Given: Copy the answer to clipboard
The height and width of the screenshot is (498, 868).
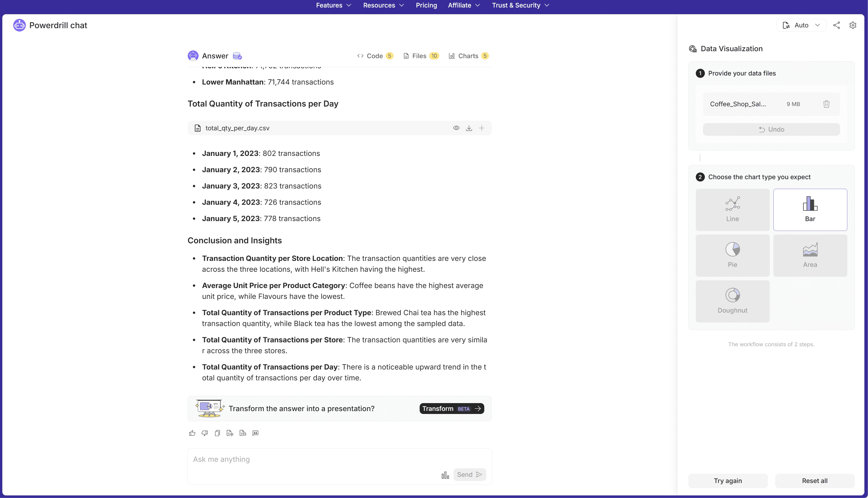Looking at the screenshot, I should click(x=217, y=433).
